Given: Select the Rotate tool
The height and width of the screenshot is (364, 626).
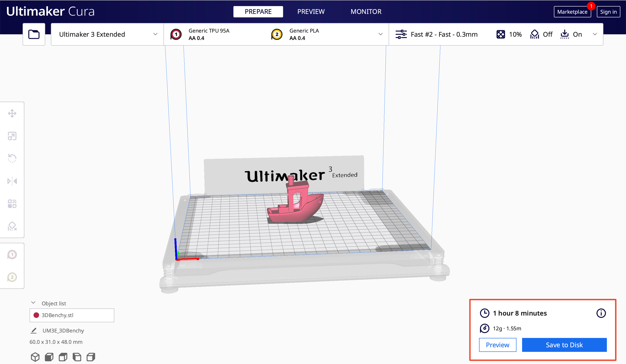Looking at the screenshot, I should 12,158.
